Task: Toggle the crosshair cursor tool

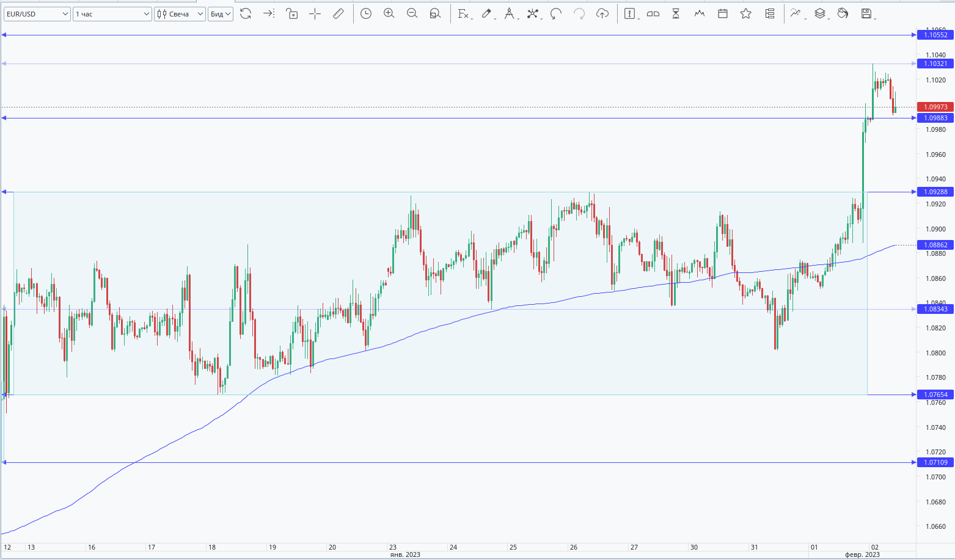Action: [315, 13]
